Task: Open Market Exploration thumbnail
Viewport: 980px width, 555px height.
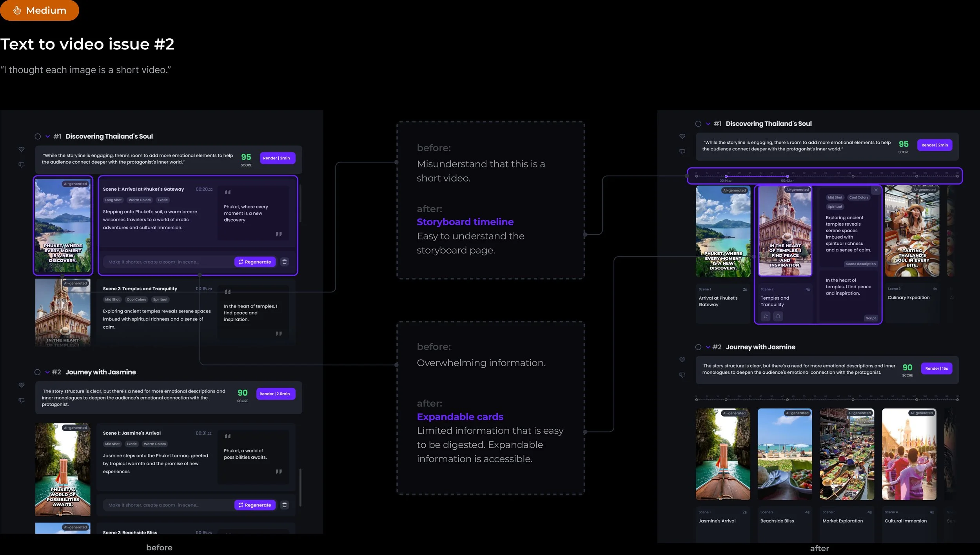Action: 847,454
